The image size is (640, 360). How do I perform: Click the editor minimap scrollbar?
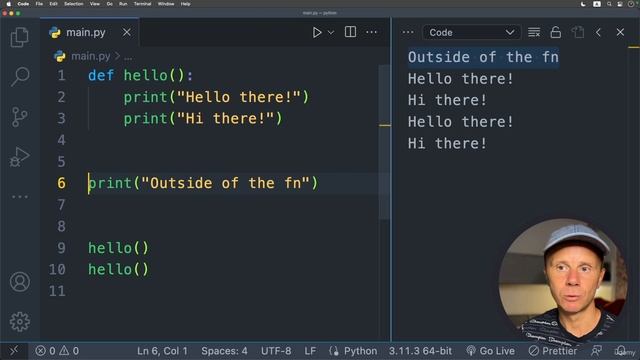(384, 143)
